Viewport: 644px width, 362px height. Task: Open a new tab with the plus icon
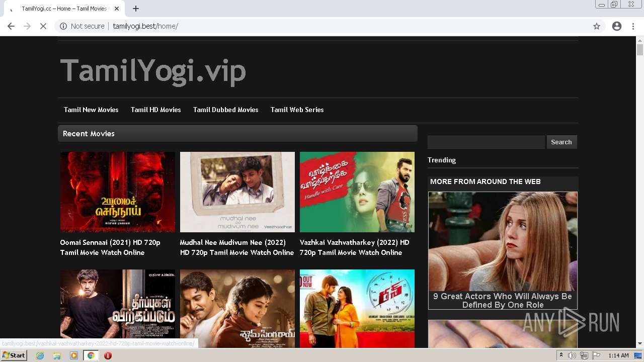click(x=136, y=9)
